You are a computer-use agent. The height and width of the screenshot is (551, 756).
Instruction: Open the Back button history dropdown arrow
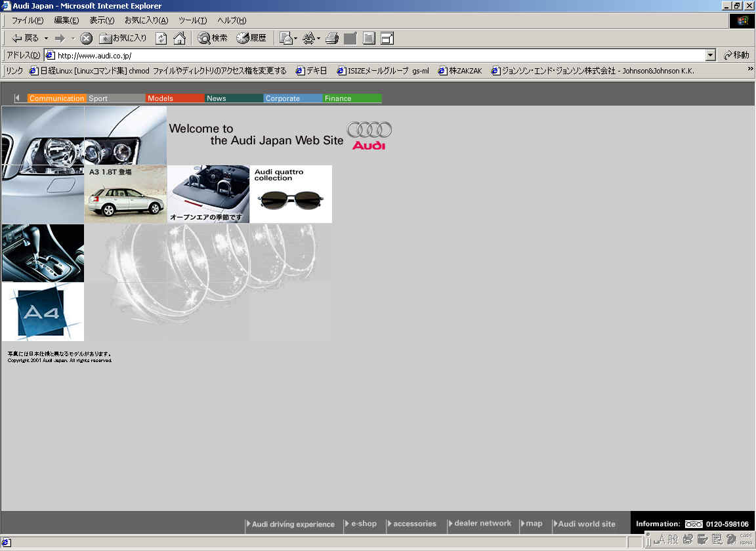click(46, 39)
